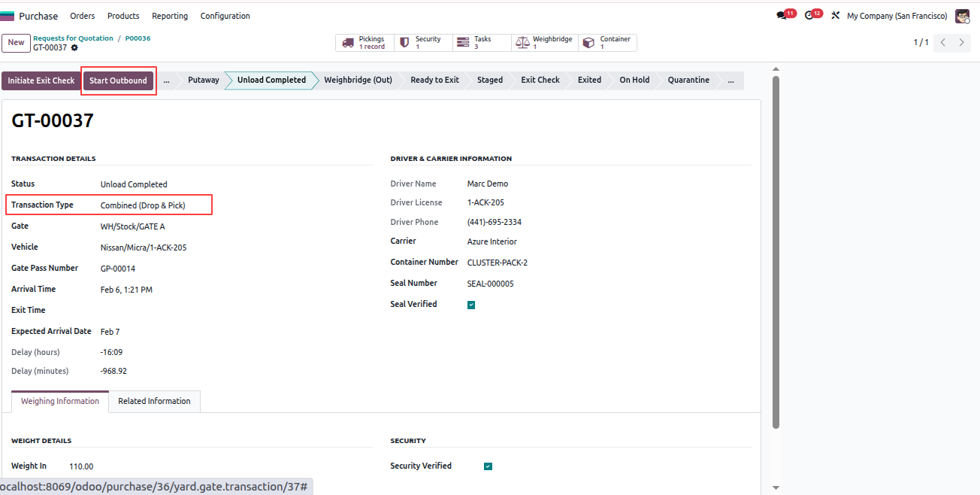Open the activities clock icon
Viewport: 980px width, 495px height.
pyautogui.click(x=809, y=16)
